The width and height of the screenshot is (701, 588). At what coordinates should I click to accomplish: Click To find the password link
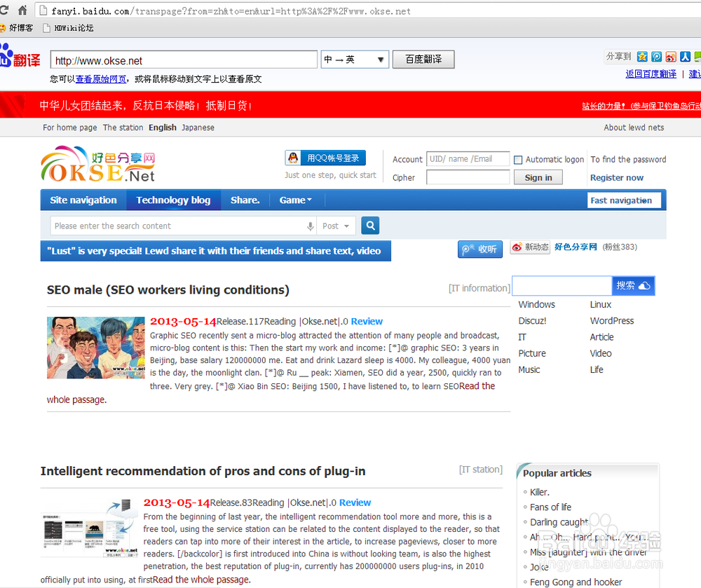point(628,160)
